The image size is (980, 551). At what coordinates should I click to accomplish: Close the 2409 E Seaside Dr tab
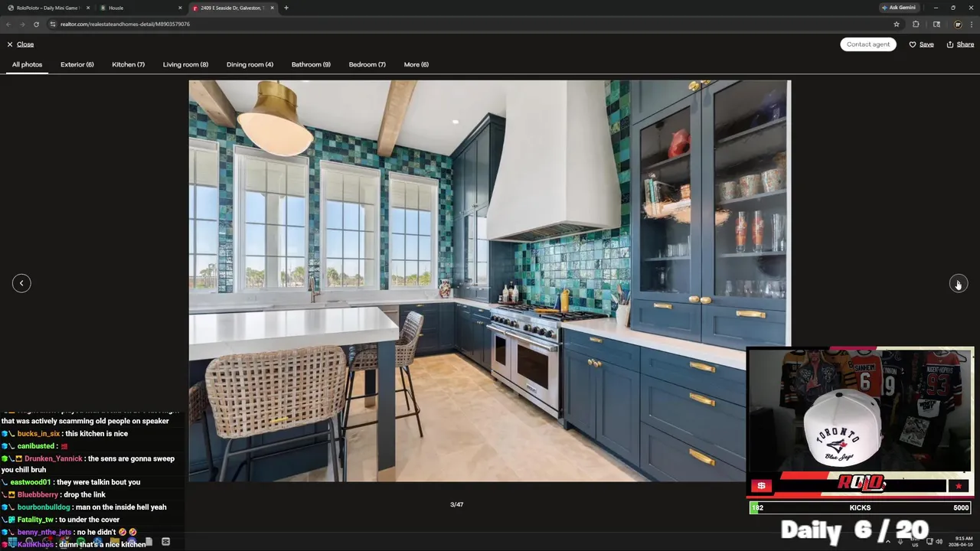click(273, 8)
